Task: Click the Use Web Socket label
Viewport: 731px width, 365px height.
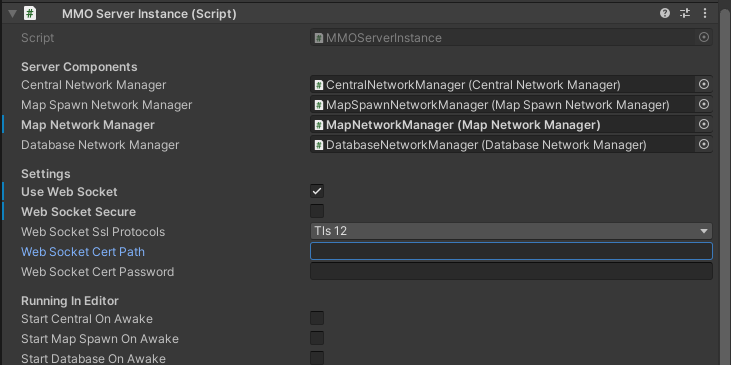Action: 69,192
